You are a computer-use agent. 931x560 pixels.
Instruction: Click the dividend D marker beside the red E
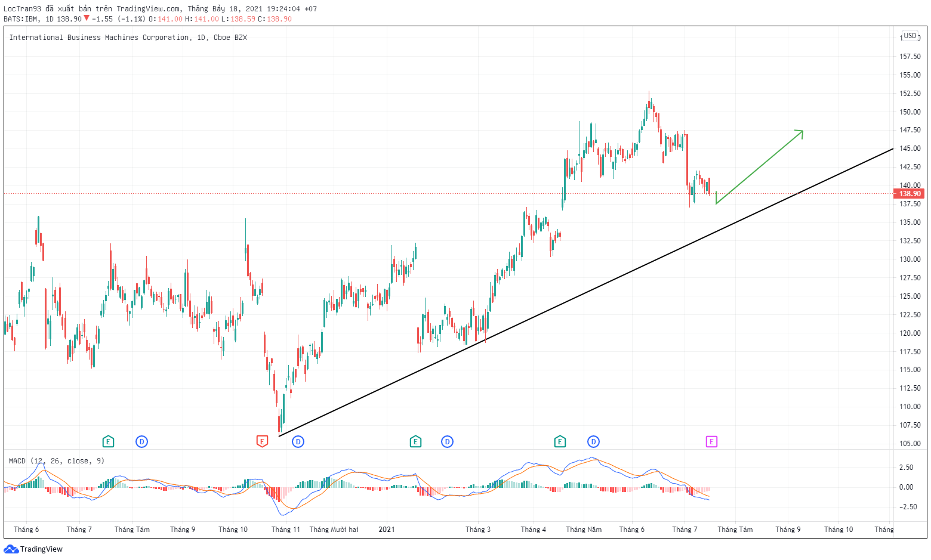298,441
